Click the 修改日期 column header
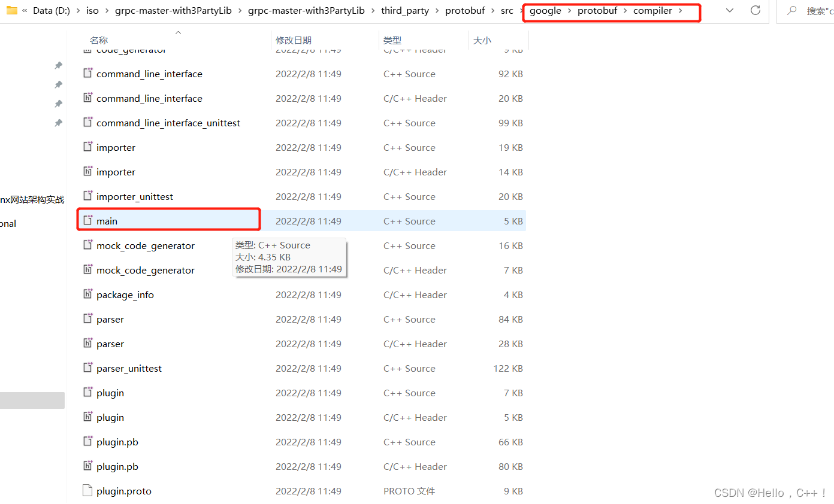Viewport: 834px width, 504px height. click(294, 40)
